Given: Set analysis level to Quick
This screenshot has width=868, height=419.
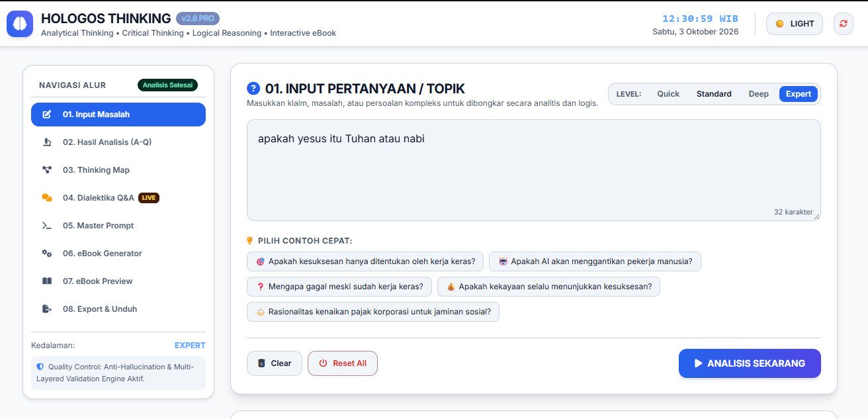Looking at the screenshot, I should tap(668, 94).
